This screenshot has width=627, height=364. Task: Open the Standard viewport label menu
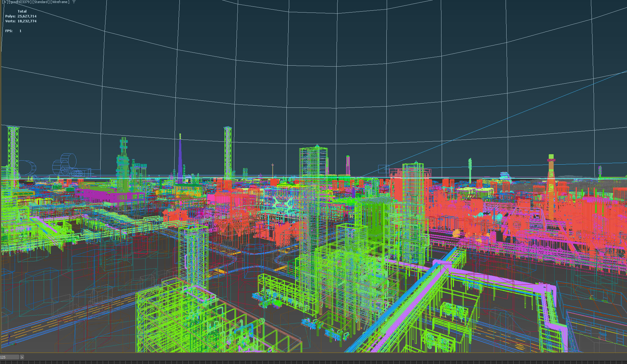(x=41, y=2)
